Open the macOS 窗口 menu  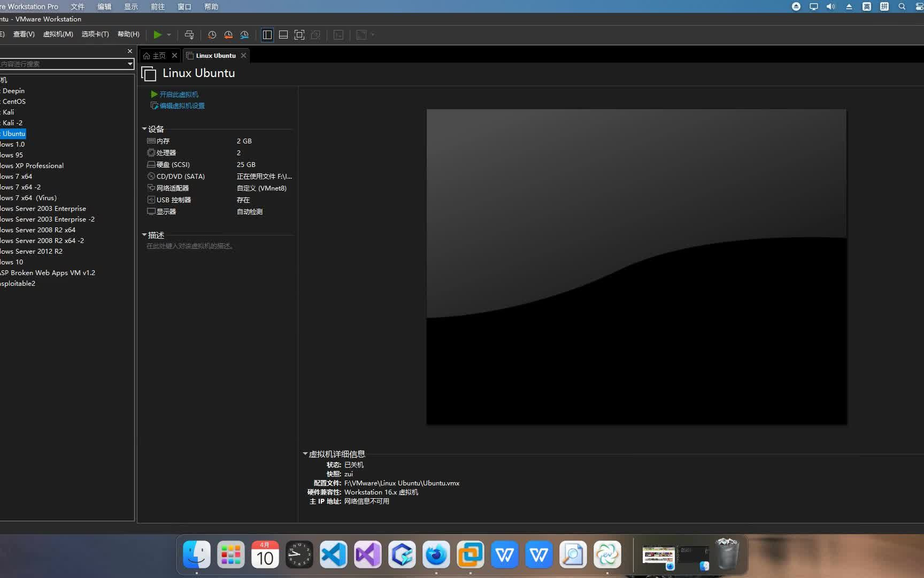tap(184, 6)
